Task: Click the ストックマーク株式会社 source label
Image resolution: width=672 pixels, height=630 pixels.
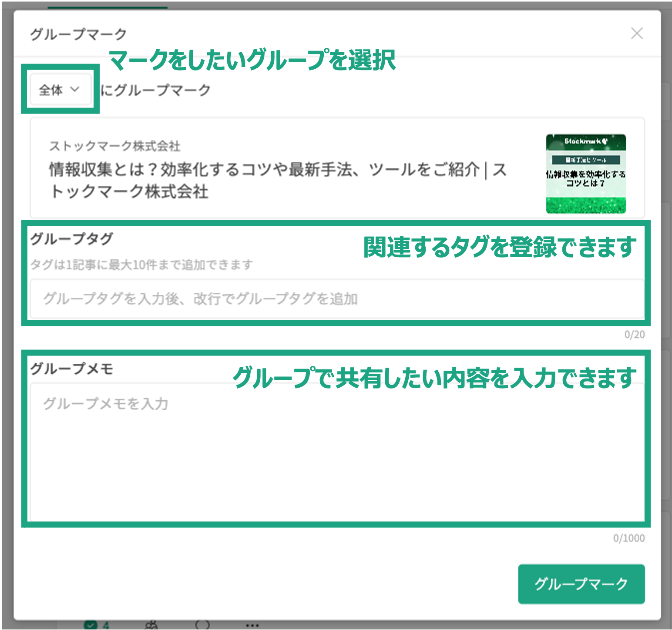Action: [x=114, y=146]
